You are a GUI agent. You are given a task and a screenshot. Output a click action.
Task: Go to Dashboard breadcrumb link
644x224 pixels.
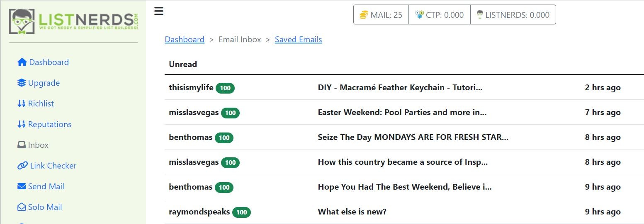coord(185,39)
